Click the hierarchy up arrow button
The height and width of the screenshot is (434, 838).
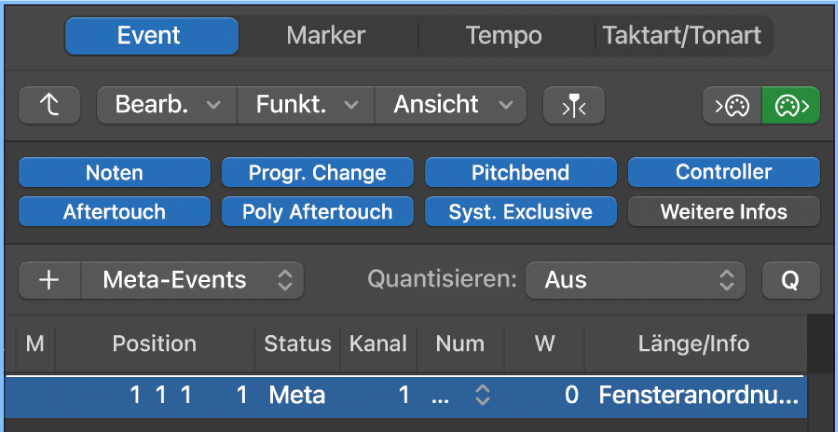coord(49,105)
